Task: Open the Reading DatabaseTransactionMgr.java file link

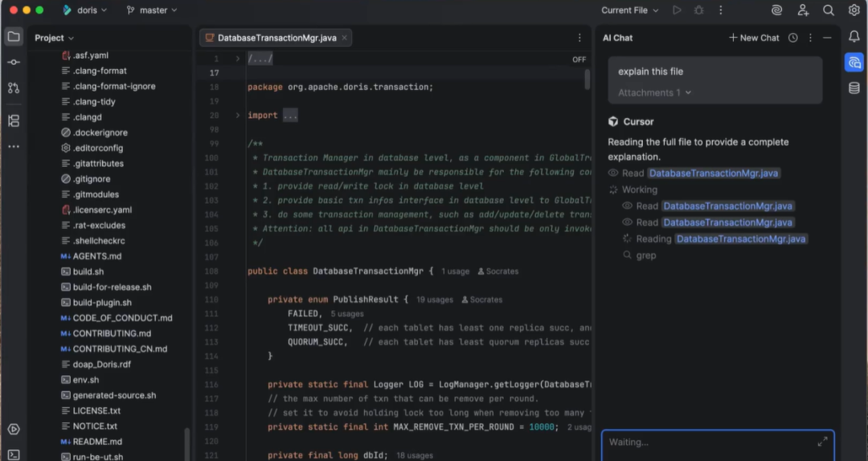Action: coord(741,239)
